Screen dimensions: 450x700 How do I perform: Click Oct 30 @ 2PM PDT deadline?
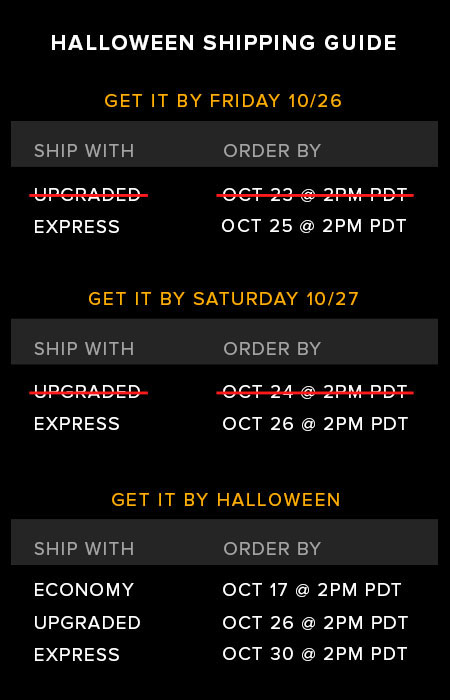tap(315, 654)
